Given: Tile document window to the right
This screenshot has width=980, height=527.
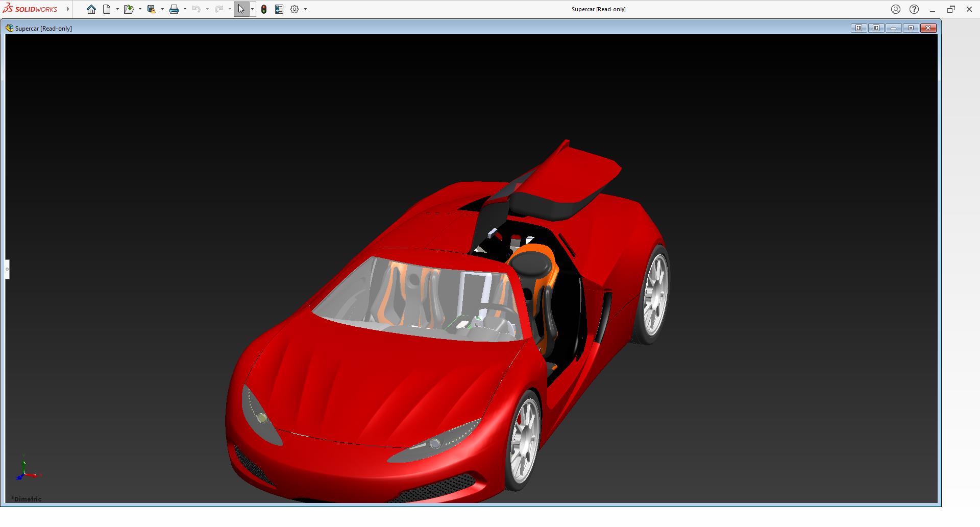Looking at the screenshot, I should (x=876, y=28).
